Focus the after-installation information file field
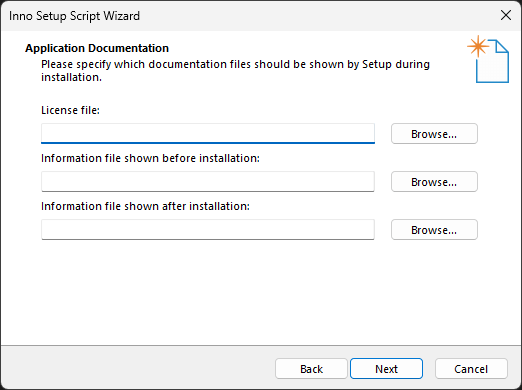This screenshot has height=390, width=522. tap(208, 230)
